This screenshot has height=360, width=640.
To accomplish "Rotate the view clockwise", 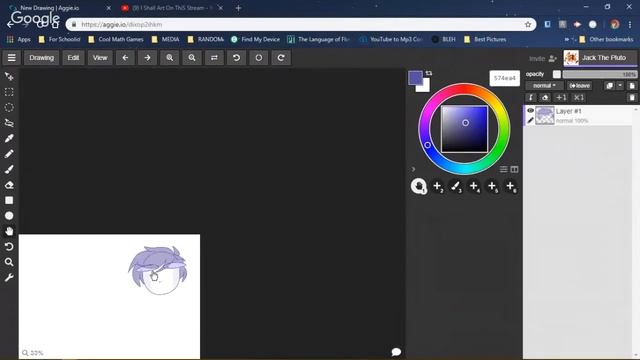I will pos(281,58).
